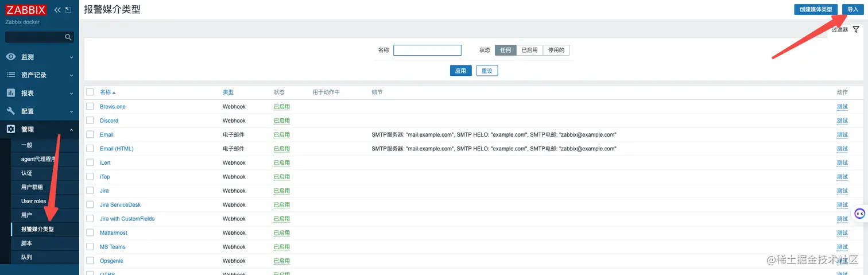Click the filter funnel icon

pos(856,29)
